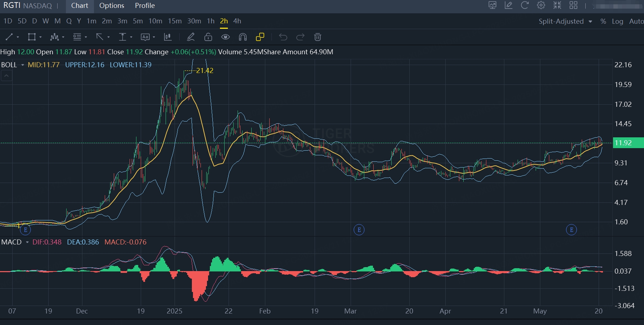The height and width of the screenshot is (325, 644).
Task: Expand wave pattern tool dropdown arrow
Action: 63,37
